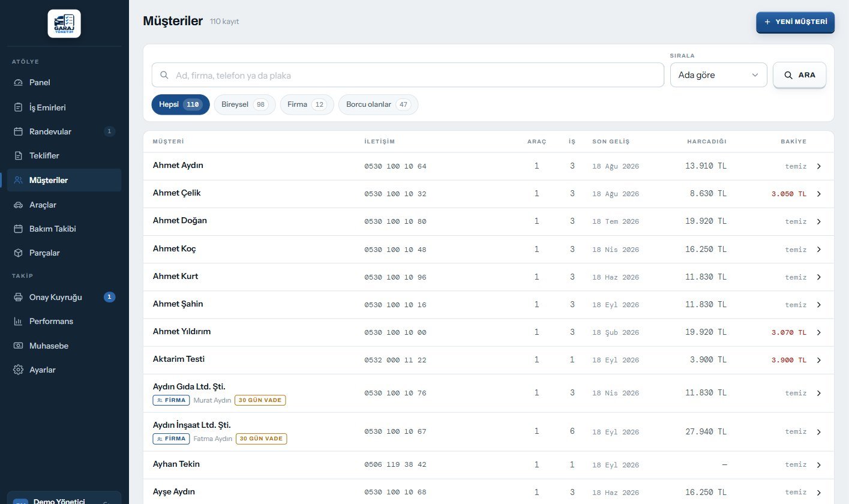Select Ahmet Kurt customer name

click(x=176, y=276)
